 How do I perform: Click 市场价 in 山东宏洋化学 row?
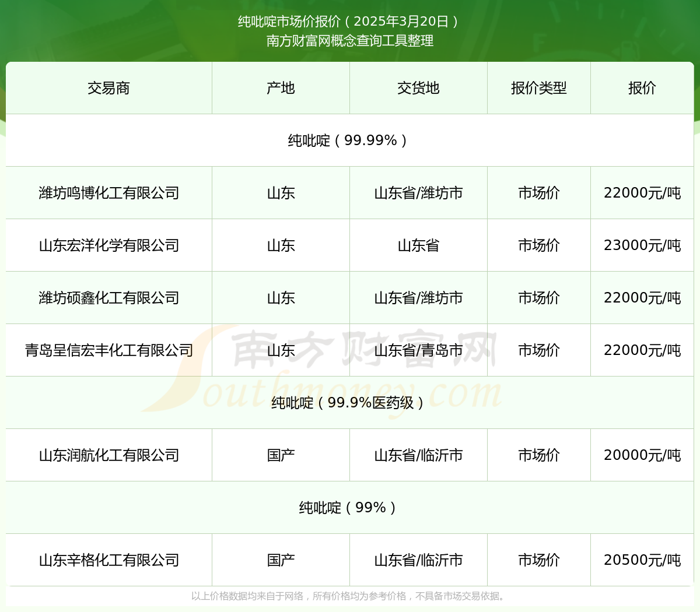point(539,245)
